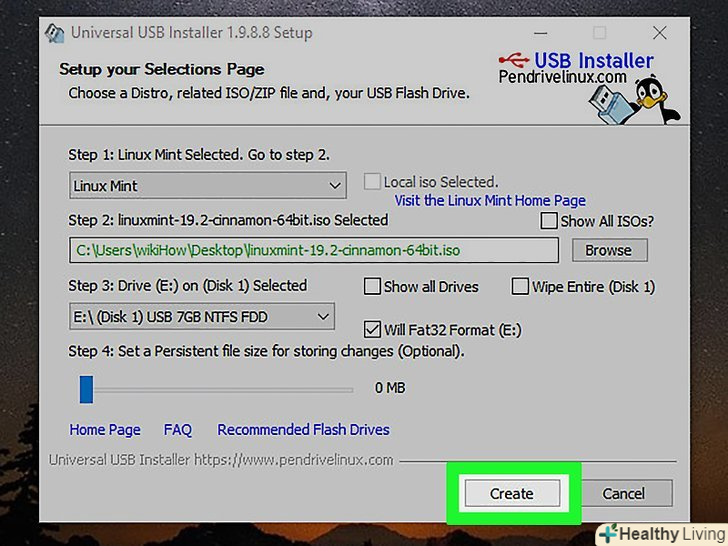Expand the E:\ (Disk 1) USB drive dropdown
This screenshot has height=546, width=728.
click(x=202, y=317)
